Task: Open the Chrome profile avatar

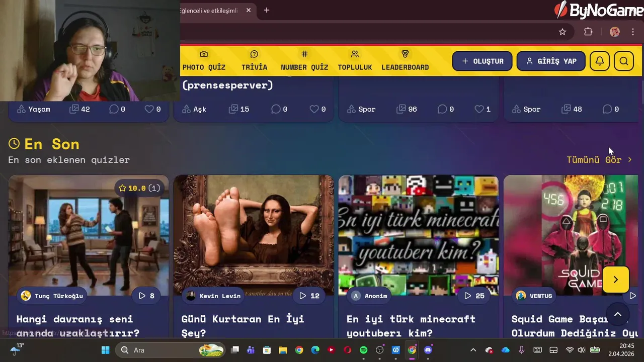Action: pyautogui.click(x=614, y=32)
